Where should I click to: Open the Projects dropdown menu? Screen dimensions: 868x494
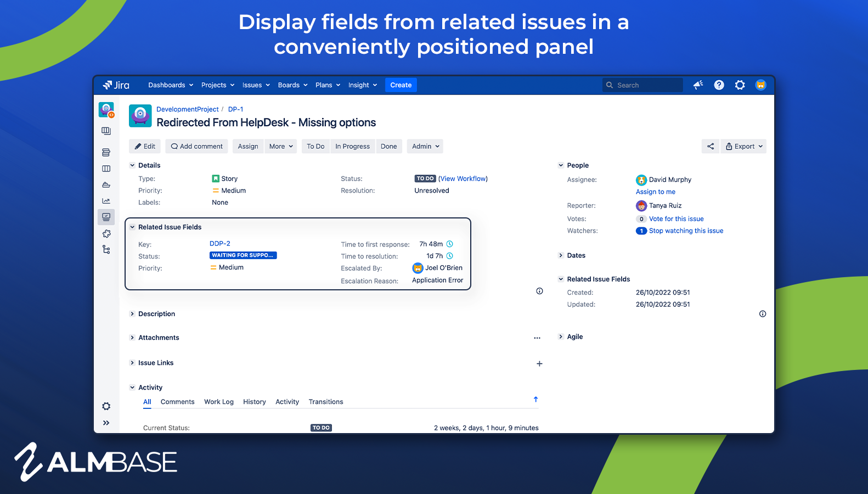[218, 85]
